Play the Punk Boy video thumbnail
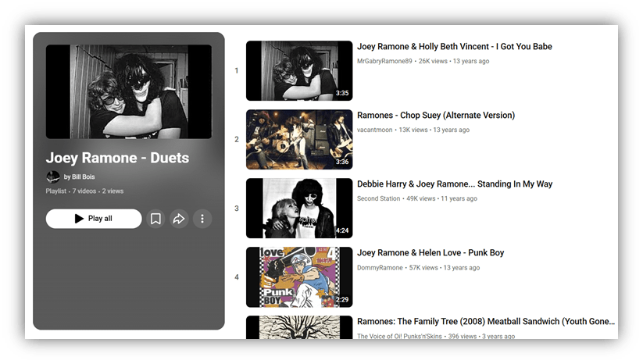The width and height of the screenshot is (643, 364). click(299, 277)
